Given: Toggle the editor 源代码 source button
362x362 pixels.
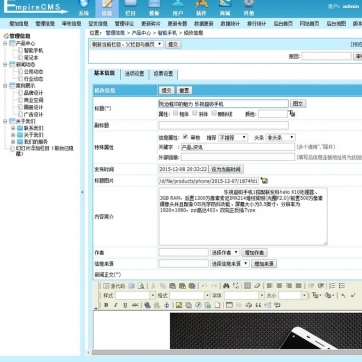Looking at the screenshot, I should click(x=114, y=286).
